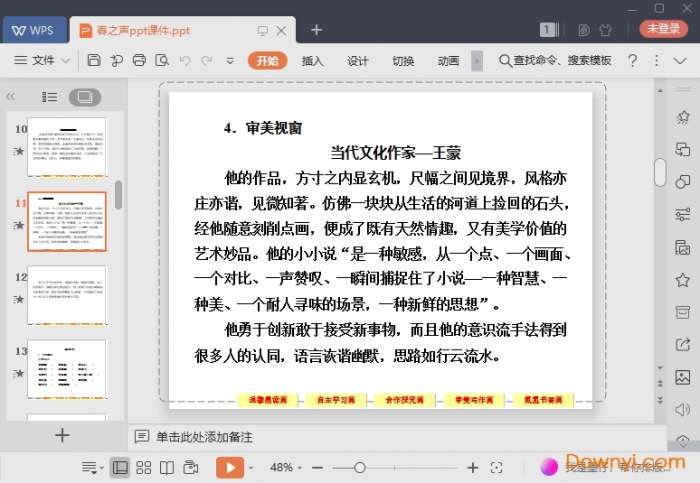Click the Redo arrow icon
700x483 pixels.
pyautogui.click(x=206, y=60)
